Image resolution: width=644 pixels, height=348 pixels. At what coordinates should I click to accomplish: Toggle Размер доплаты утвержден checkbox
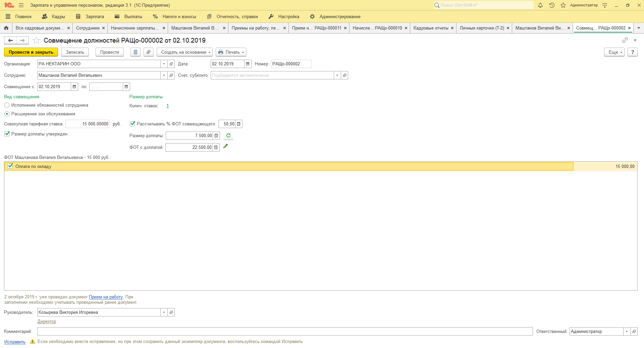point(7,134)
